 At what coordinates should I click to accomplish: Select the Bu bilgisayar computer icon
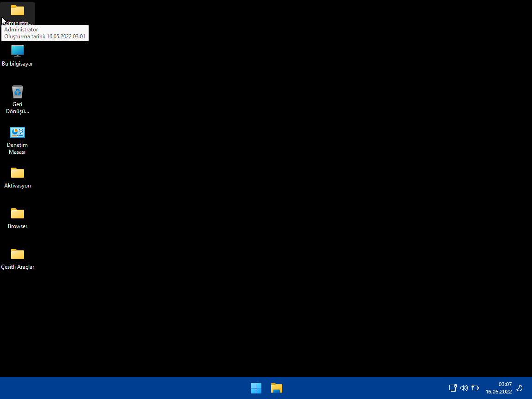tap(18, 51)
